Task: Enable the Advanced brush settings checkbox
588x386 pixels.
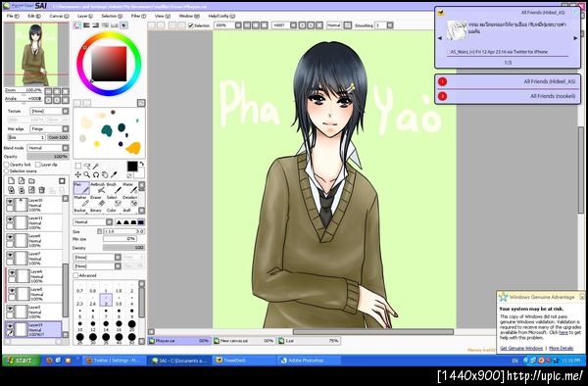Action: tap(75, 275)
